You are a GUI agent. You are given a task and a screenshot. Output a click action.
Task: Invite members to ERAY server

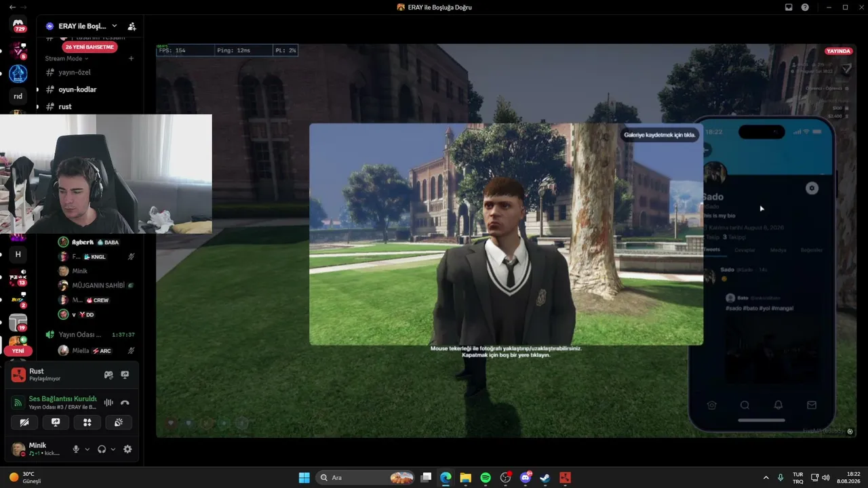click(132, 26)
